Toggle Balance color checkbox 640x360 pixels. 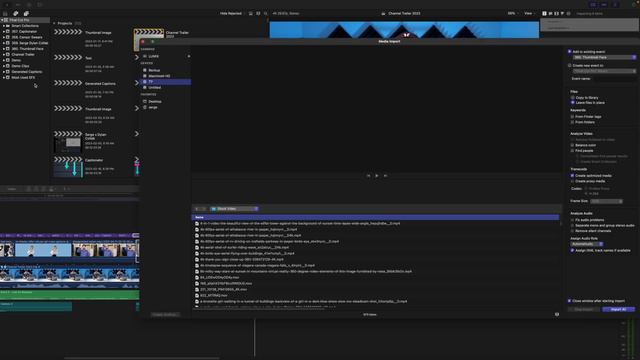pyautogui.click(x=572, y=145)
